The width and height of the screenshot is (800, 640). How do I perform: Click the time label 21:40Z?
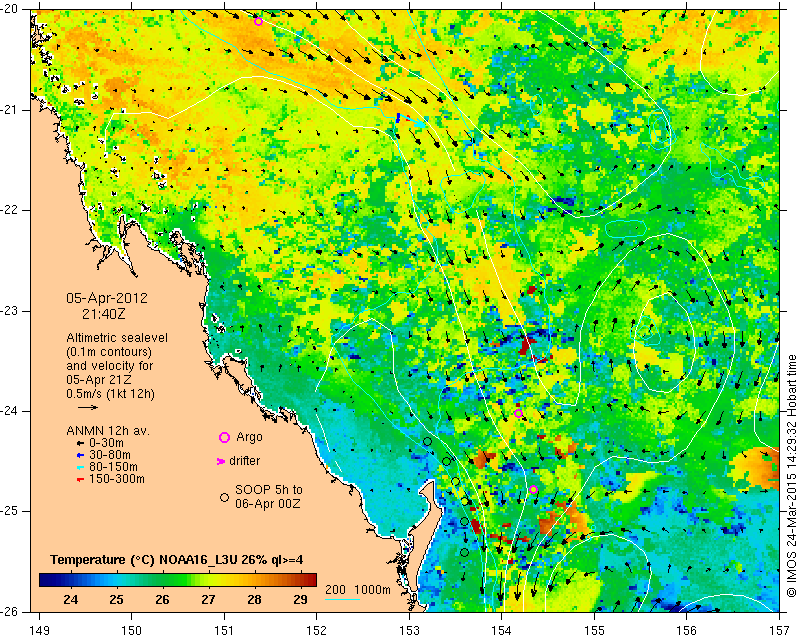(104, 314)
